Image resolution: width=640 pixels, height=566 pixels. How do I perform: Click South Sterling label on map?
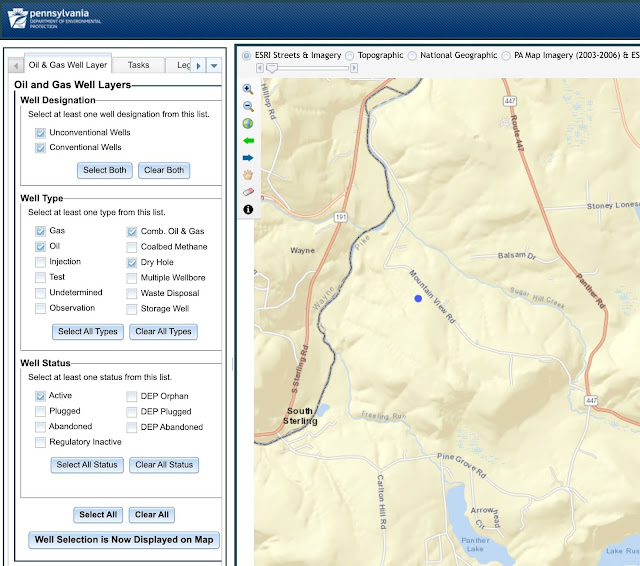pos(300,416)
